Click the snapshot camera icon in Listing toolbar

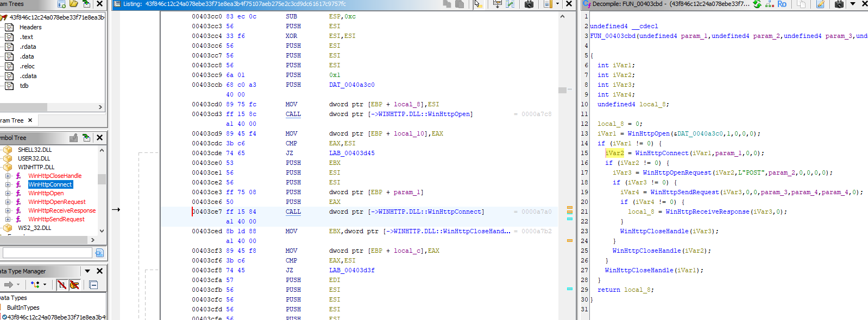(x=529, y=4)
